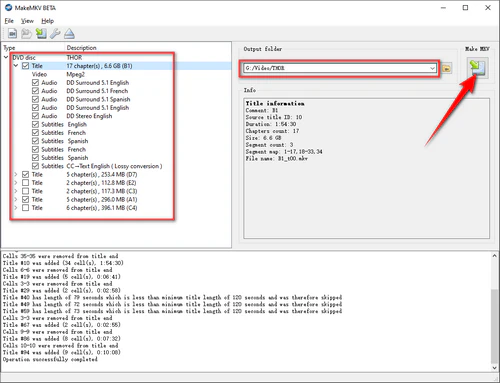Expand the 396.1 MB (C4) title node
This screenshot has width=500, height=383.
16,208
